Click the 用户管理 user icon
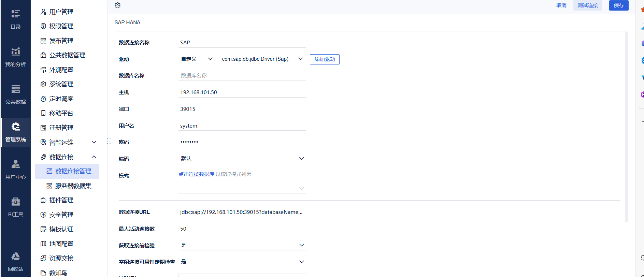The height and width of the screenshot is (277, 644). 43,12
